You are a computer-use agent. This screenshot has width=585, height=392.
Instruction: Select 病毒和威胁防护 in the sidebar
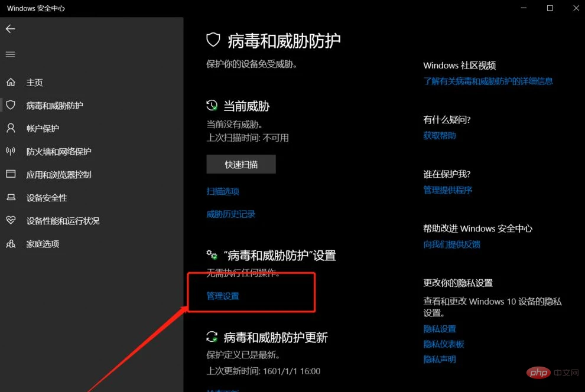coord(54,106)
